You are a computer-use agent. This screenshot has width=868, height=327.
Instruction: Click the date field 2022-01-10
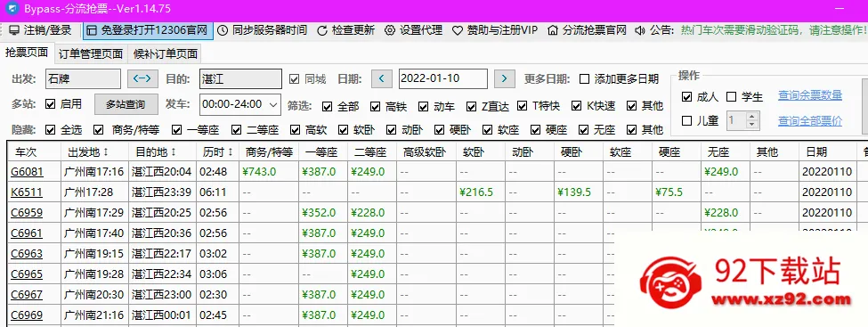point(442,78)
